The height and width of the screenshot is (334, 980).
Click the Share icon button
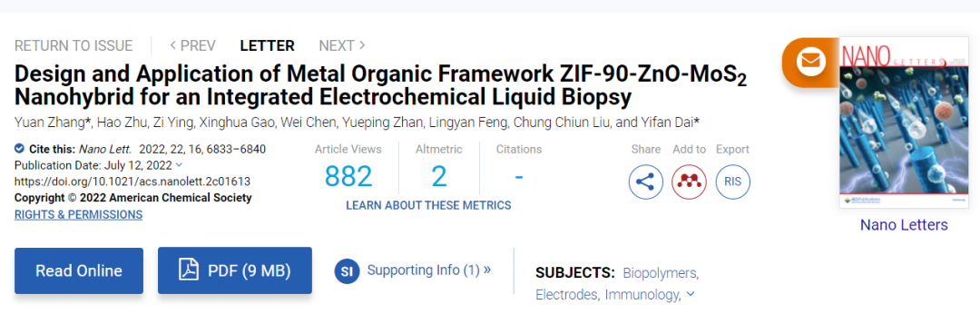click(645, 182)
